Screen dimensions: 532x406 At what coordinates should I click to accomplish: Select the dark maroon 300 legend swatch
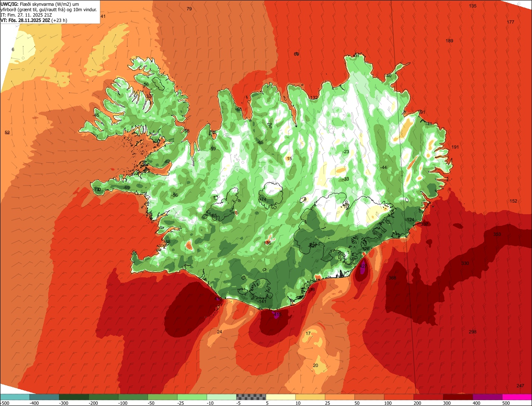pyautogui.click(x=458, y=397)
